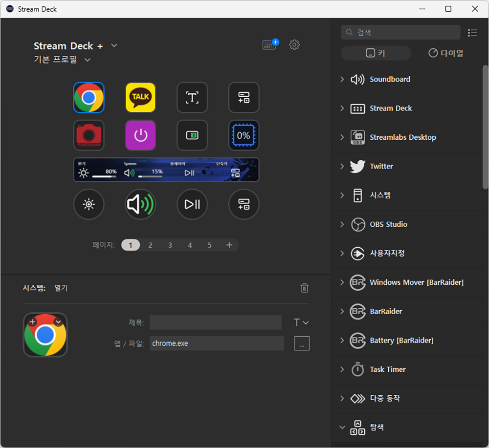This screenshot has height=448, width=489.
Task: Browse for app file with ... button
Action: tap(302, 343)
